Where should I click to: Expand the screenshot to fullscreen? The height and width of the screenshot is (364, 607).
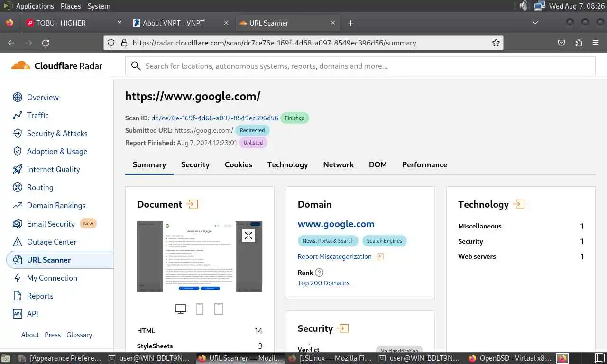(x=248, y=236)
